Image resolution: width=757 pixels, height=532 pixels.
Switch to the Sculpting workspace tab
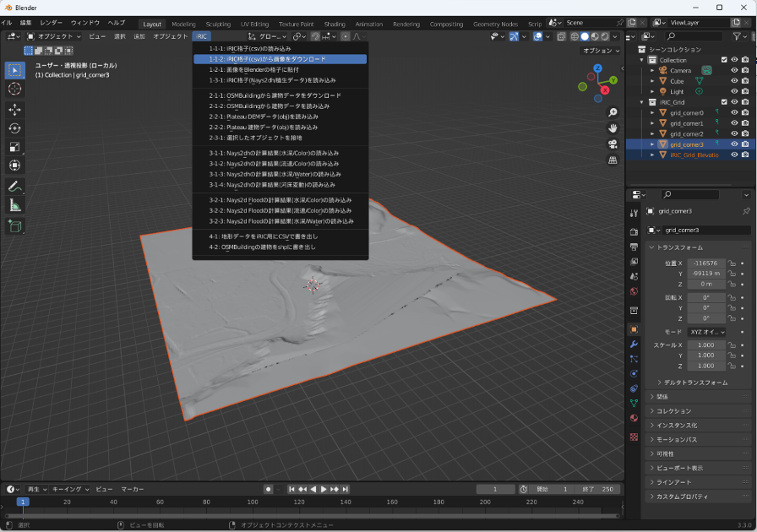[218, 24]
